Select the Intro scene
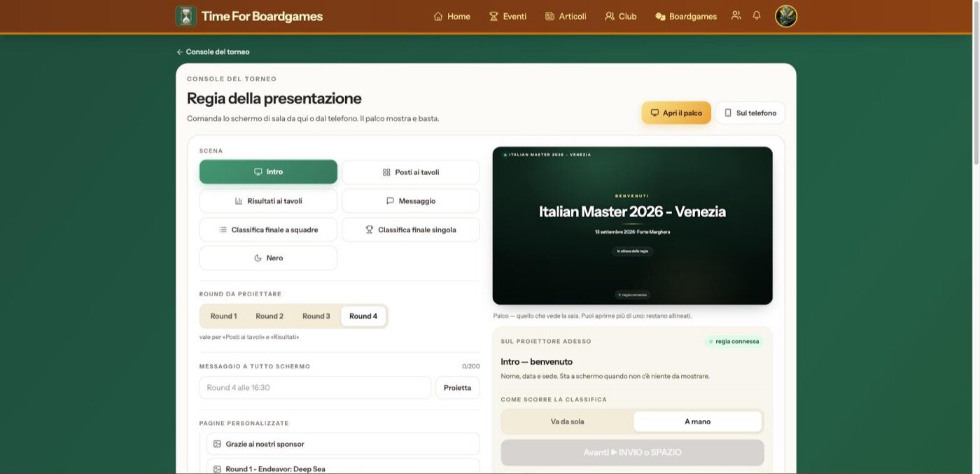The height and width of the screenshot is (474, 980). [268, 172]
